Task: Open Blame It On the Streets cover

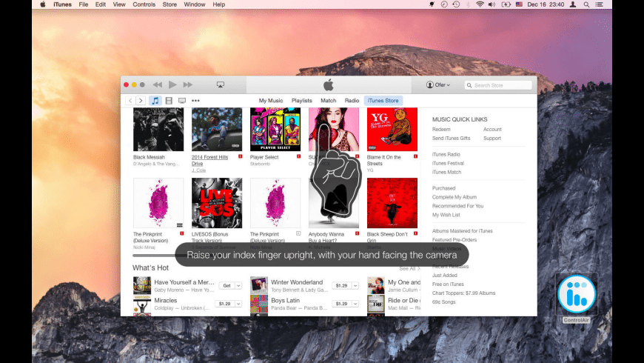Action: click(x=392, y=130)
